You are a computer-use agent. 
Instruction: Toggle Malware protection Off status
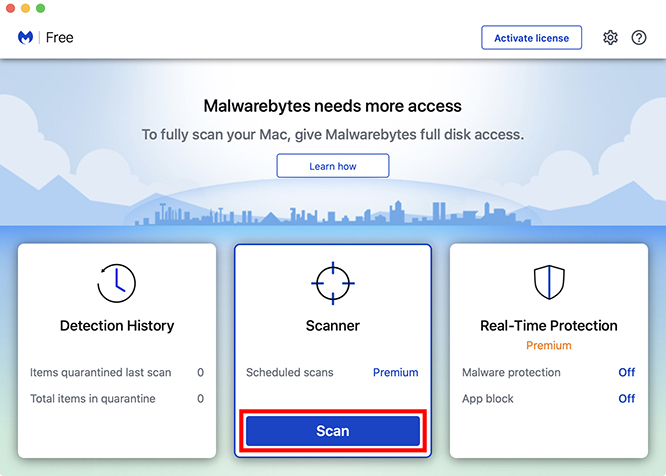pos(626,372)
